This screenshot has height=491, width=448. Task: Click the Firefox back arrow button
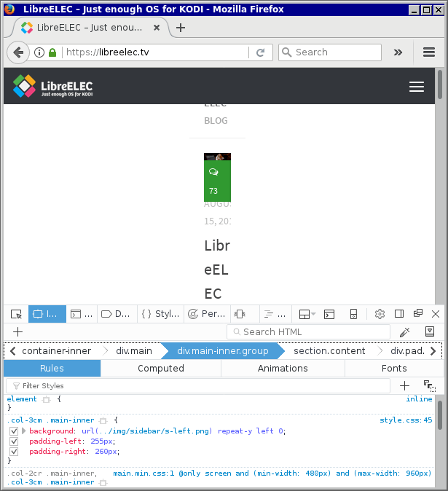(x=19, y=52)
